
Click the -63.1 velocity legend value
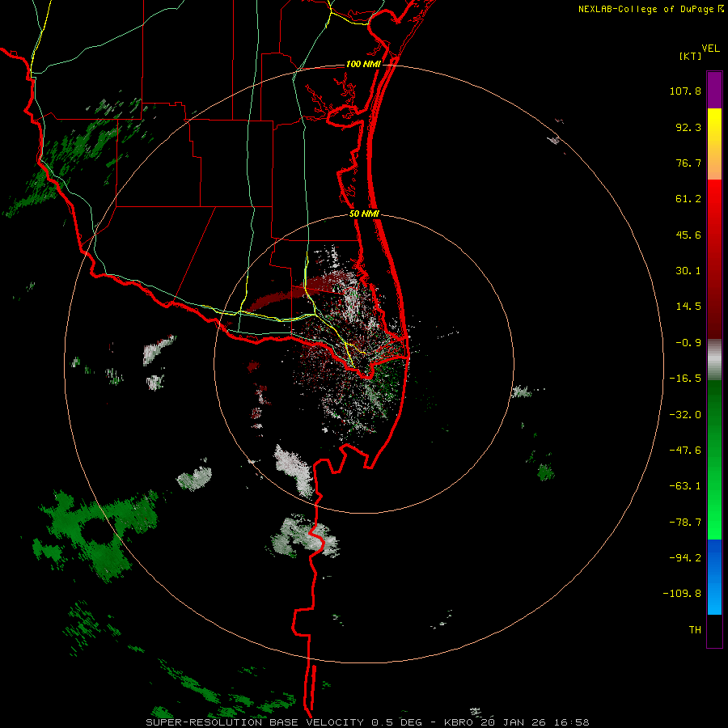685,486
